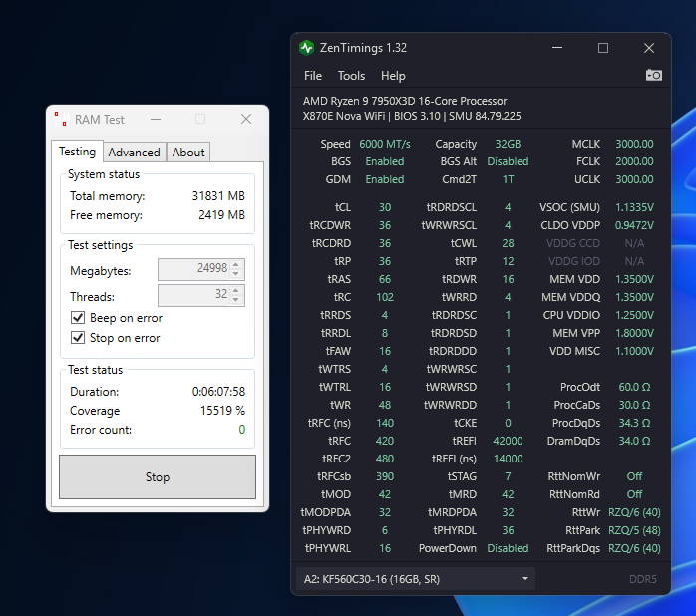Click the ProcOdt value 60.0 Ω

[634, 387]
